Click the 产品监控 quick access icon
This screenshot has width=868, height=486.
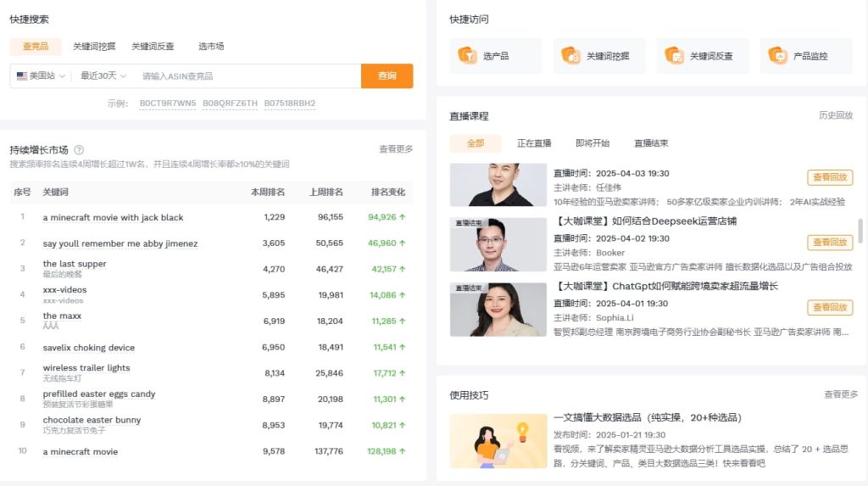(778, 55)
